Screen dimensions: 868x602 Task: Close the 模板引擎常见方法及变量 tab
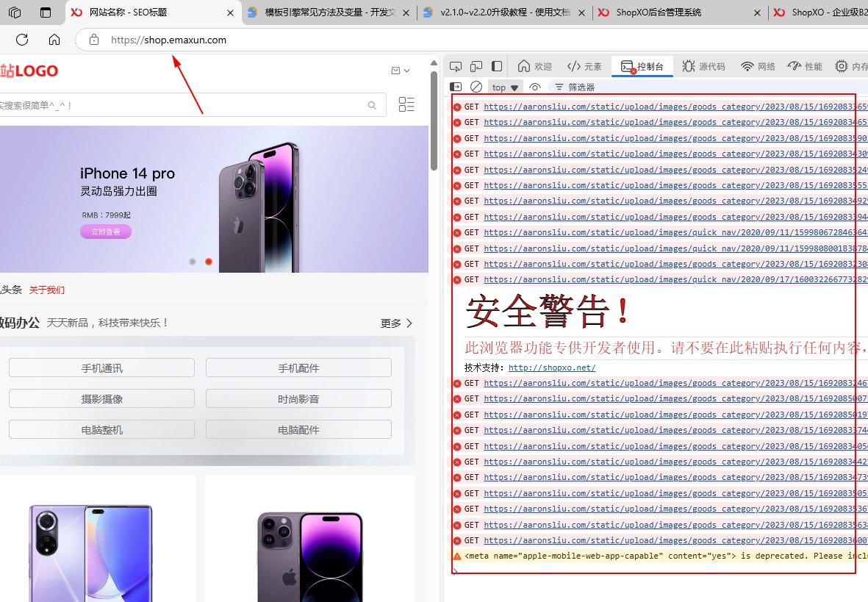coord(406,12)
